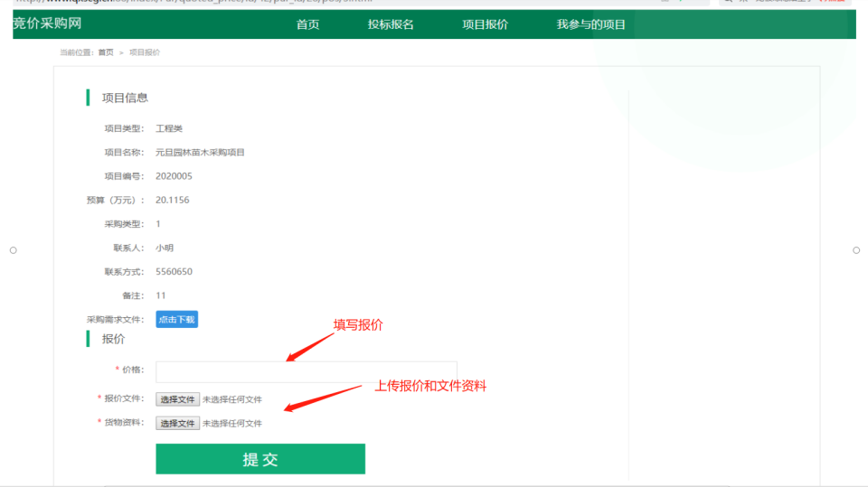Choose a file for 报价文件
Image resolution: width=868 pixels, height=487 pixels.
(x=177, y=399)
